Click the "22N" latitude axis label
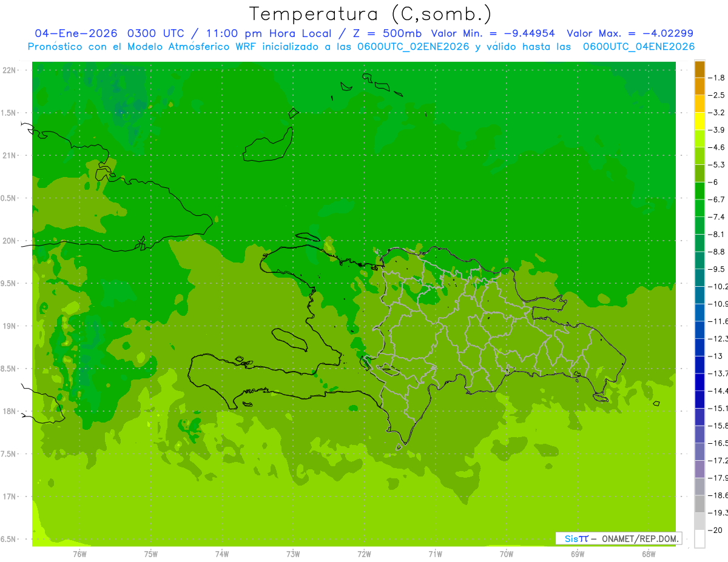728x562 pixels. [9, 70]
